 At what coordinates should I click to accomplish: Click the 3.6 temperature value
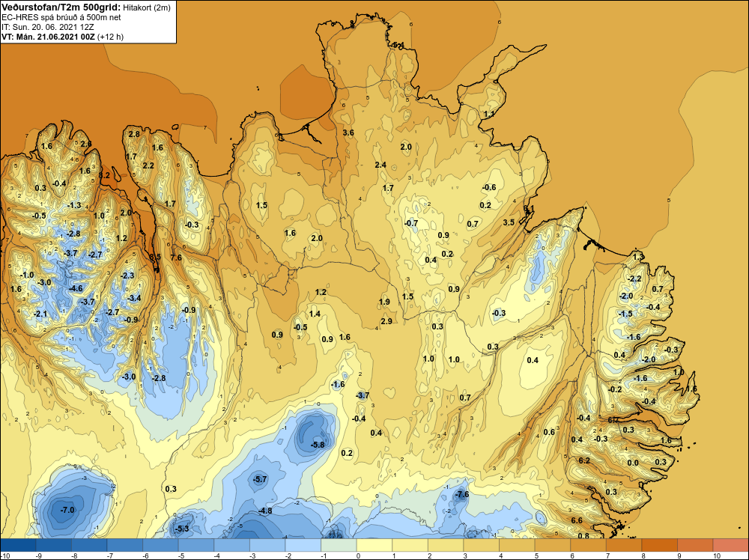[348, 133]
